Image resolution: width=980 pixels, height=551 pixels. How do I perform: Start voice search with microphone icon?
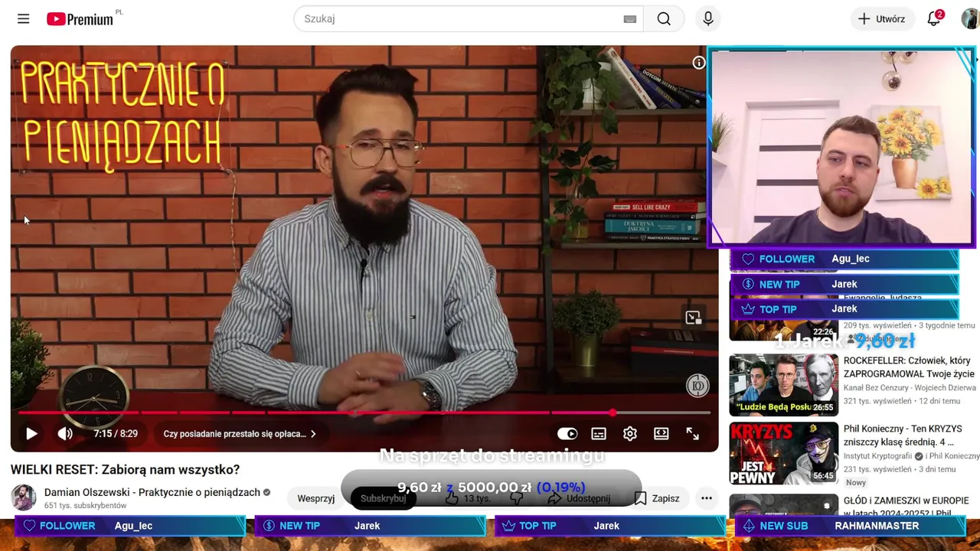(x=708, y=19)
